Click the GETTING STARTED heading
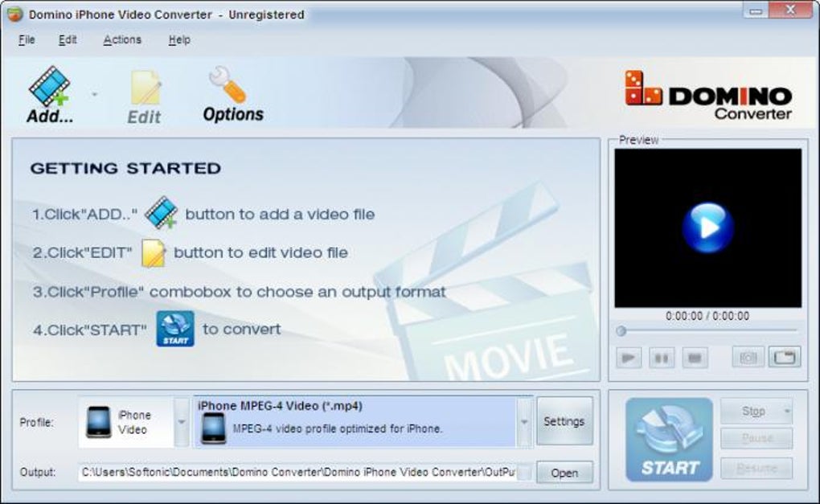Image resolution: width=820 pixels, height=504 pixels. (x=125, y=168)
